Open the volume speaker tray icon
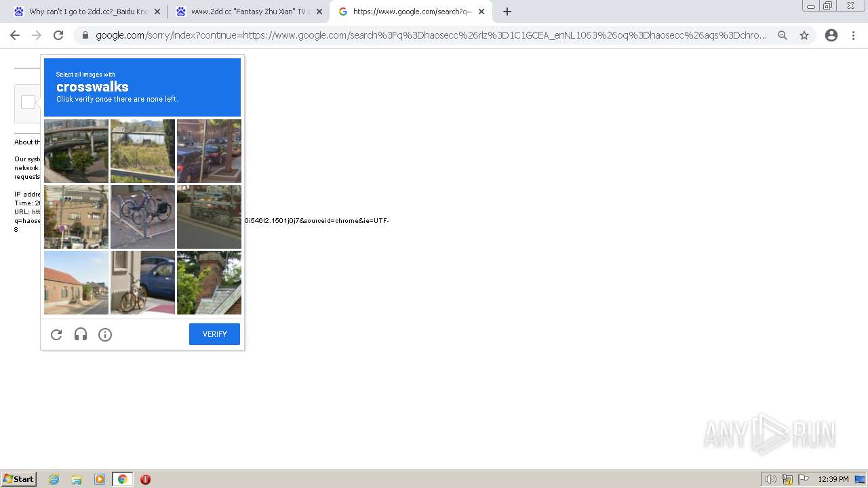 point(770,479)
